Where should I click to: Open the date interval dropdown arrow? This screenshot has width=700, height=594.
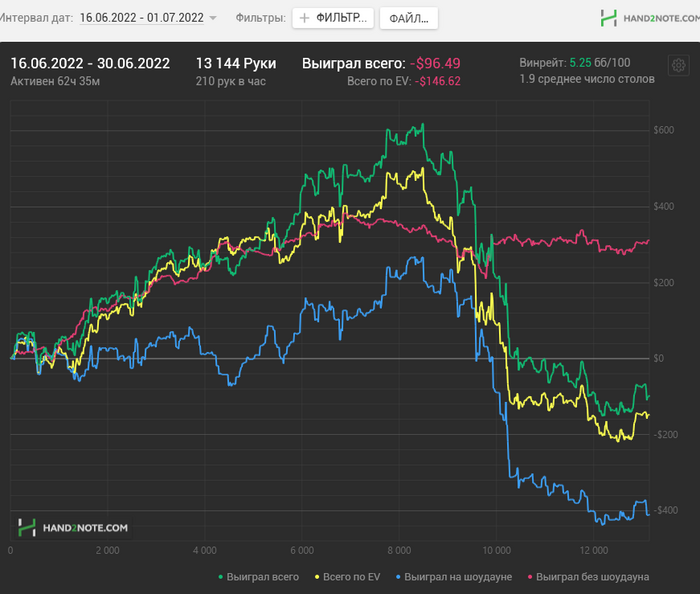tap(213, 18)
